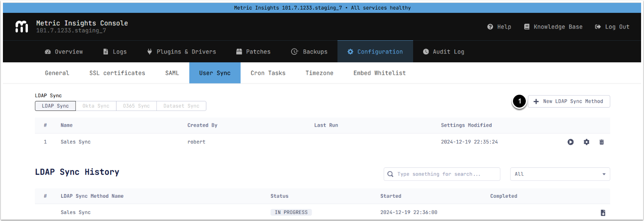This screenshot has height=221, width=644.
Task: Open the Knowledge Base link
Action: (553, 27)
